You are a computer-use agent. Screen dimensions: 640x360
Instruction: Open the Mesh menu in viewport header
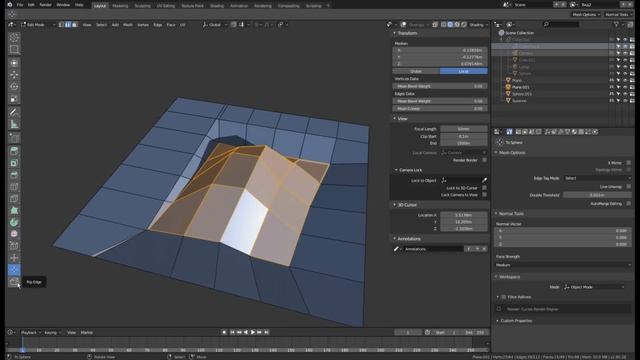point(128,24)
